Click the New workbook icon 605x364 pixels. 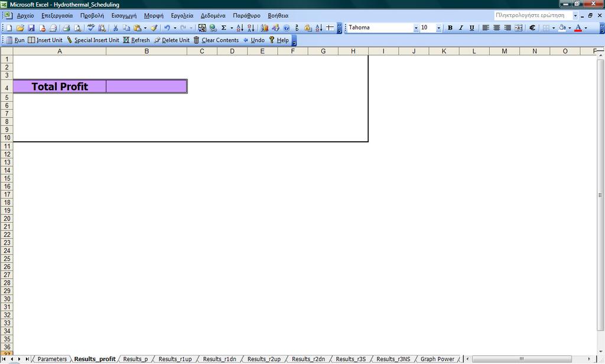(x=9, y=28)
